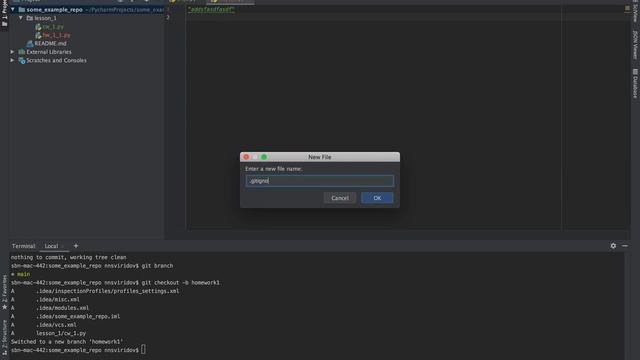Click the Terminal panel label
This screenshot has height=360, width=640.
click(x=24, y=246)
